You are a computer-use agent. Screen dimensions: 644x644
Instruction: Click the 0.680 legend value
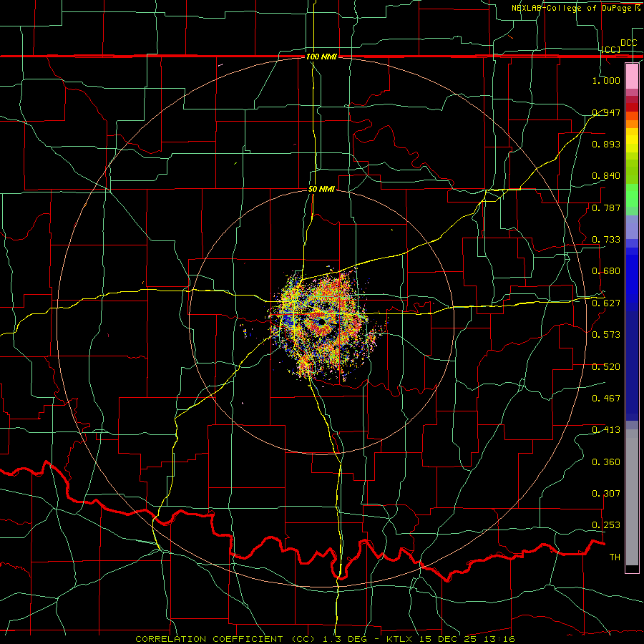[x=606, y=271]
